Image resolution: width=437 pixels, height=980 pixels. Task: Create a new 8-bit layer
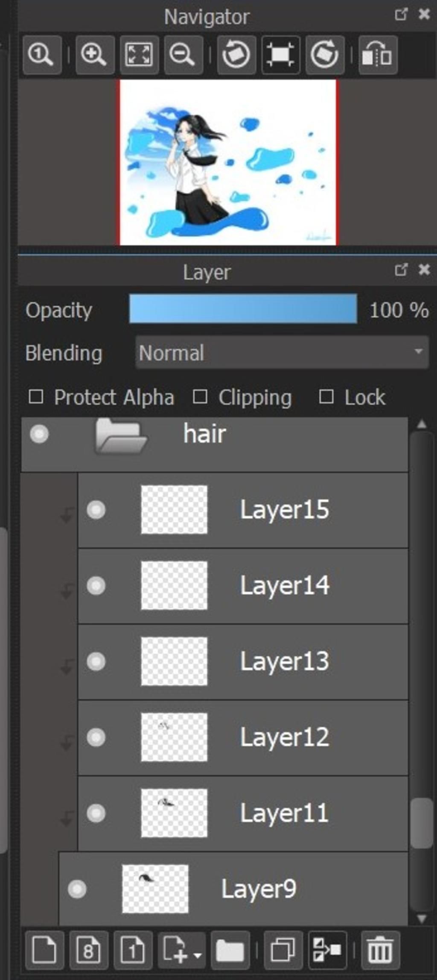(x=89, y=950)
